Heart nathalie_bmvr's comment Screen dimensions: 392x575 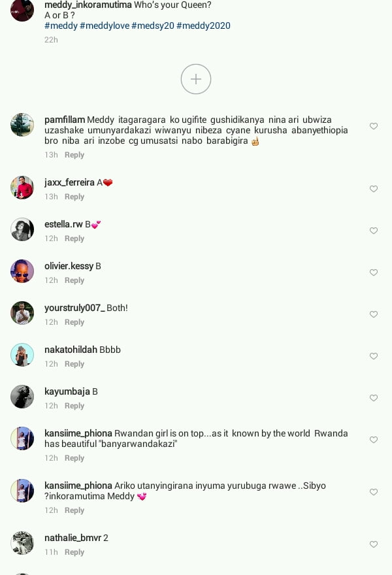coord(373,544)
